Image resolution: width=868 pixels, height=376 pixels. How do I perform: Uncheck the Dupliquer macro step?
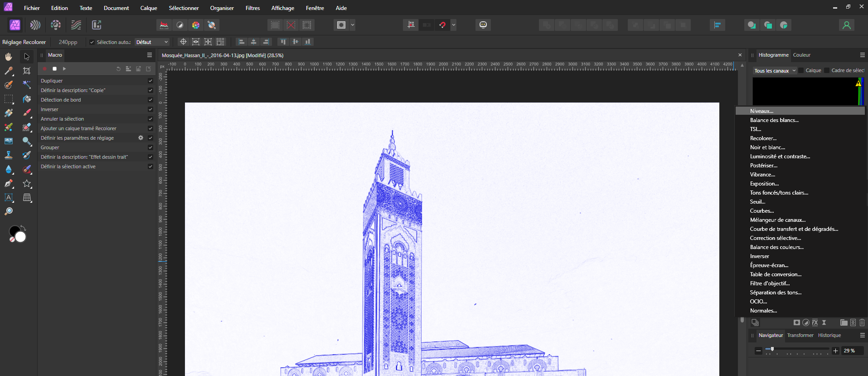click(150, 81)
